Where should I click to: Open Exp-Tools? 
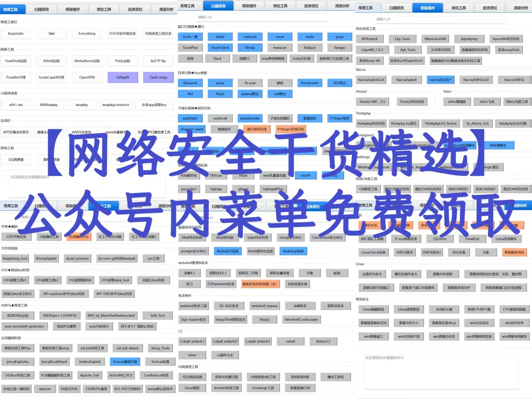[x=402, y=39]
